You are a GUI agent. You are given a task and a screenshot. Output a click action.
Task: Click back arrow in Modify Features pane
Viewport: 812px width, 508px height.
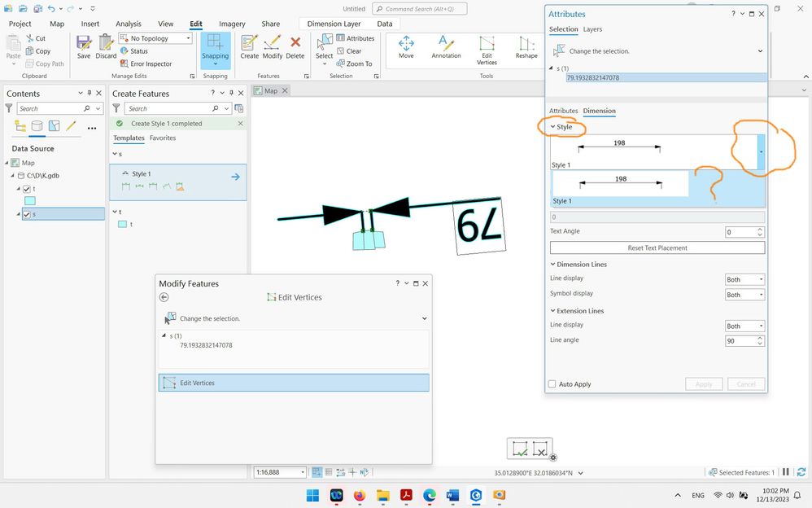click(164, 297)
